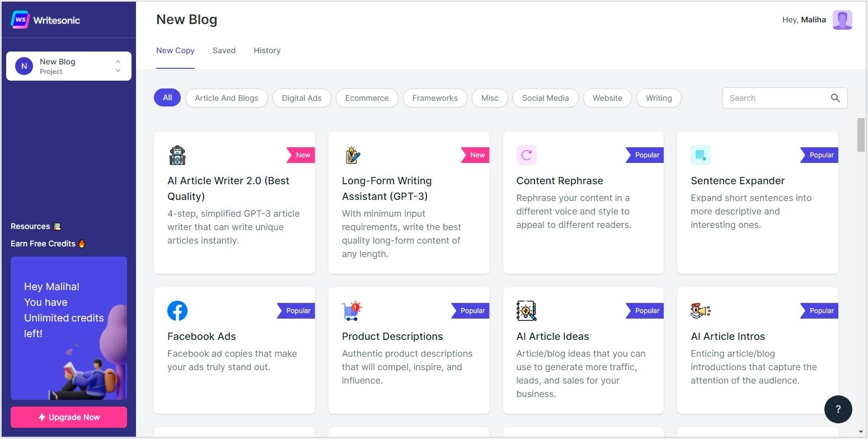The height and width of the screenshot is (439, 868).
Task: Click the Content Rephrase circular arrow icon
Action: tap(527, 155)
